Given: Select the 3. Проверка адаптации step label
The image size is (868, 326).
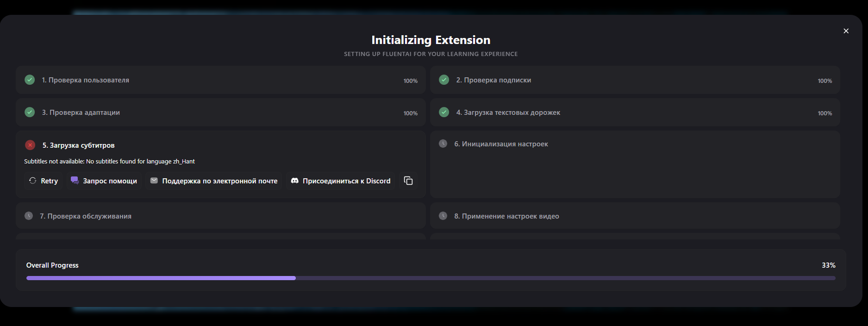Looking at the screenshot, I should (x=81, y=113).
